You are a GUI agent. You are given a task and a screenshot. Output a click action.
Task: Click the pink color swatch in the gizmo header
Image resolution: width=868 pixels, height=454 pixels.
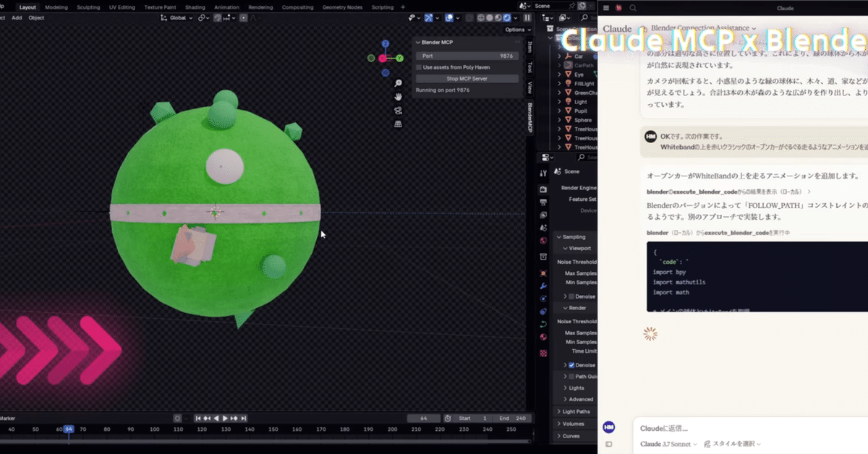pyautogui.click(x=381, y=58)
